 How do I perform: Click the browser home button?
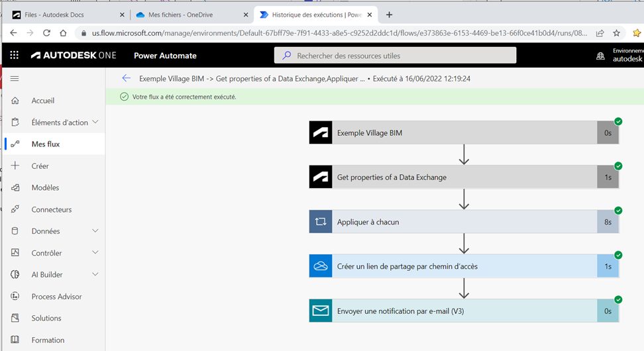63,33
